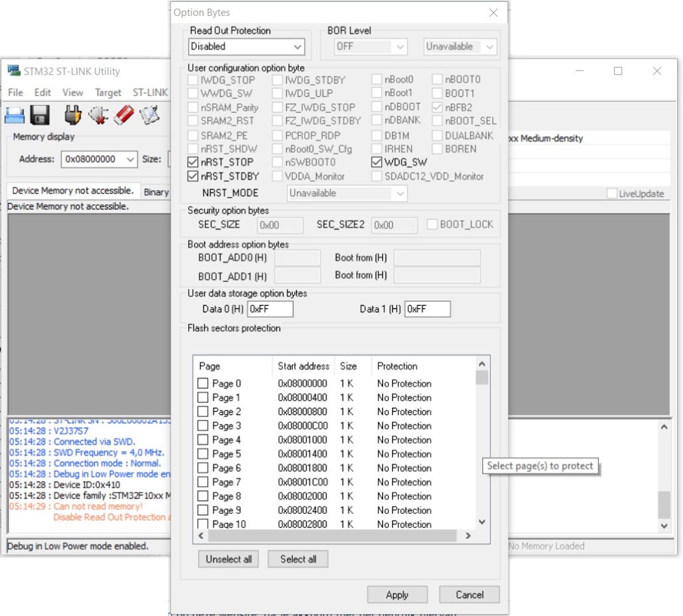
Task: Click the page list scroll up arrow
Action: point(482,364)
